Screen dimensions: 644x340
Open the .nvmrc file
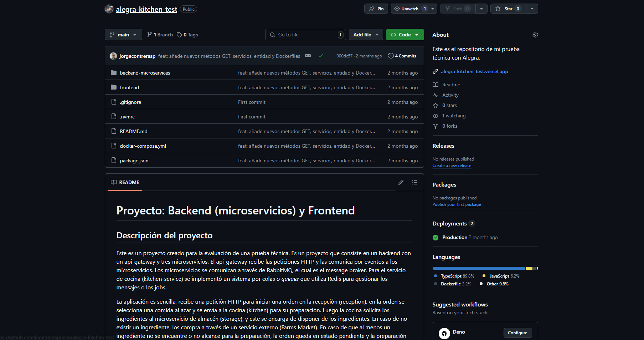[127, 117]
